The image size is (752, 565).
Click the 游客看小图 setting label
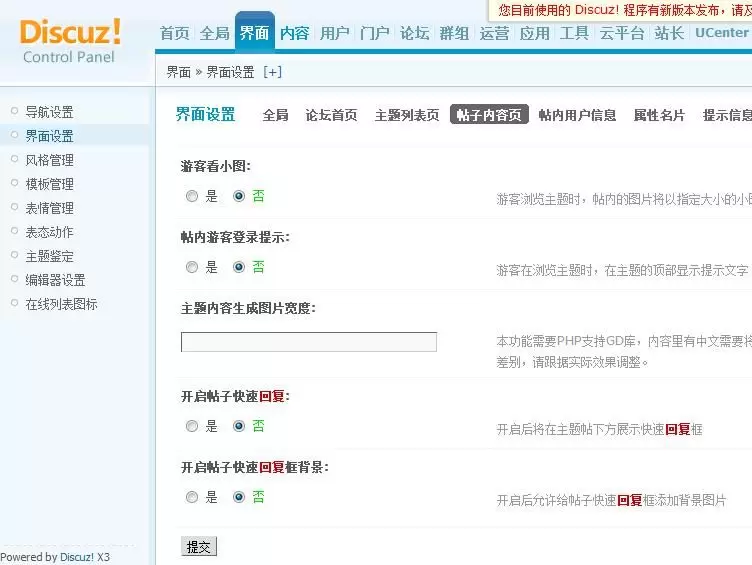coord(216,166)
